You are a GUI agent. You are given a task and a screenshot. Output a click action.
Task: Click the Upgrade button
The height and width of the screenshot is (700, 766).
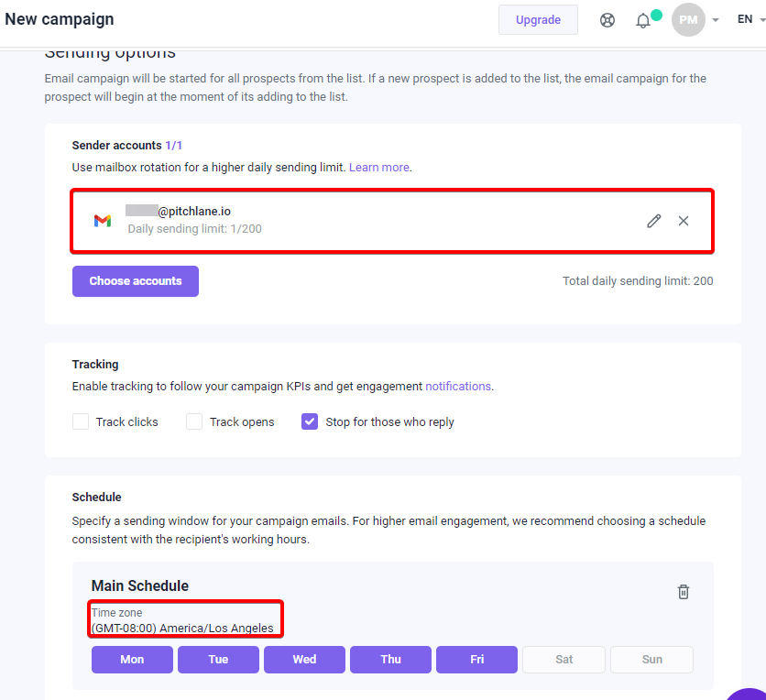click(538, 20)
